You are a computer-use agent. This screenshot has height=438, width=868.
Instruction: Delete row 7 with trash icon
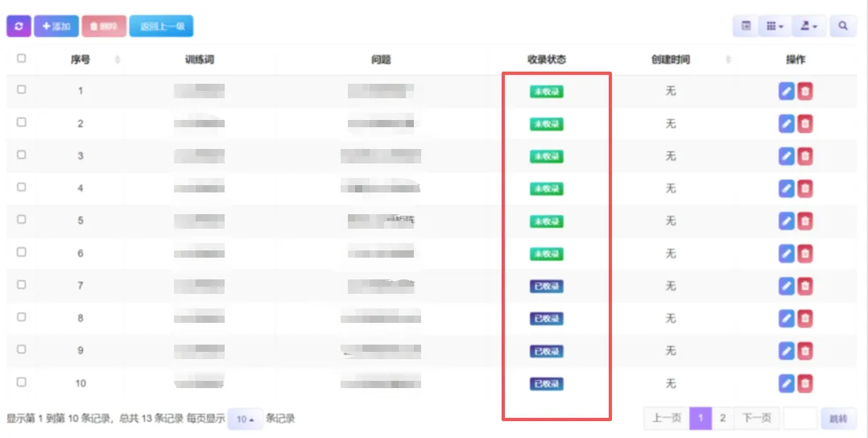(805, 286)
